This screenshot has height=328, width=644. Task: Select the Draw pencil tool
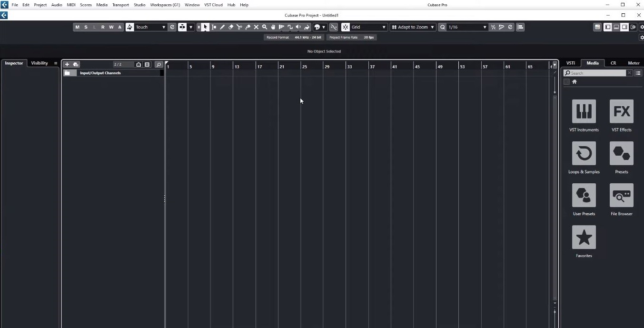(222, 27)
